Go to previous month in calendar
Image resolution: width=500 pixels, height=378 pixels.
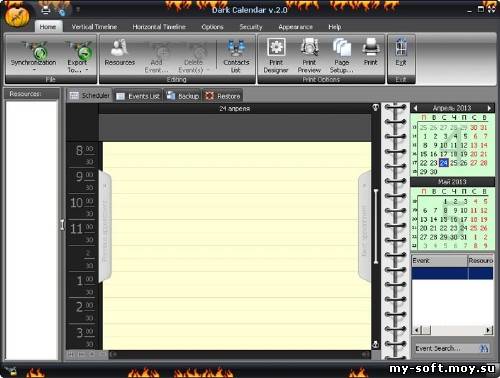(415, 108)
